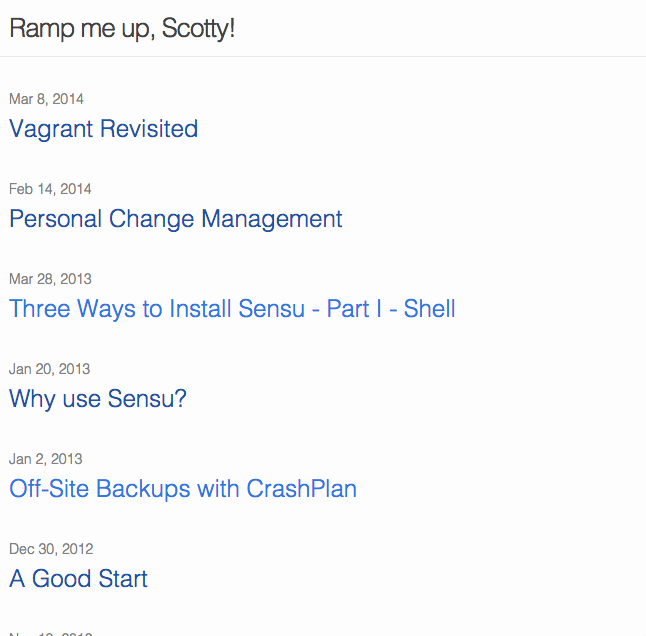Open the Valentine's Day 2014 post title
Viewport: 646px width, 636px height.
[176, 219]
